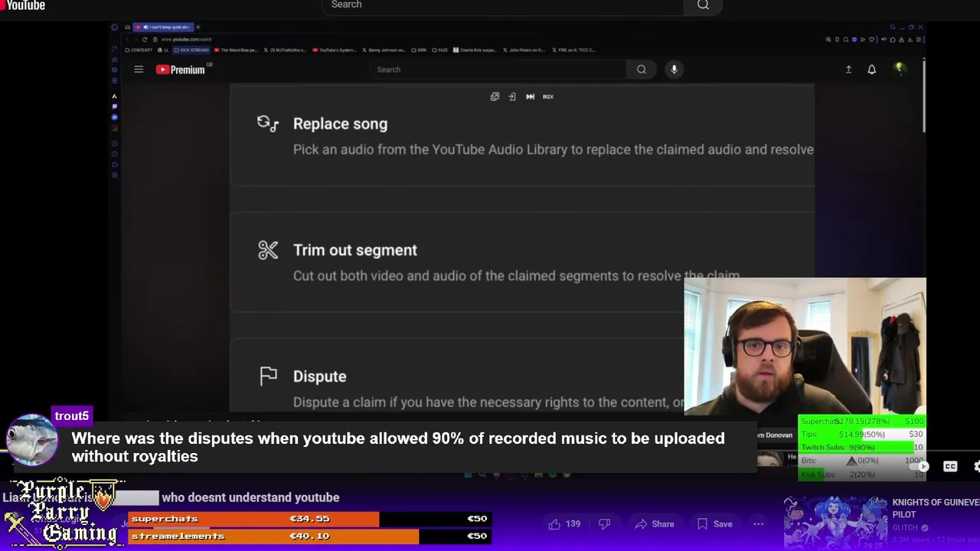Open the YouTube's System bookmark
This screenshot has width=980, height=551.
pyautogui.click(x=334, y=50)
